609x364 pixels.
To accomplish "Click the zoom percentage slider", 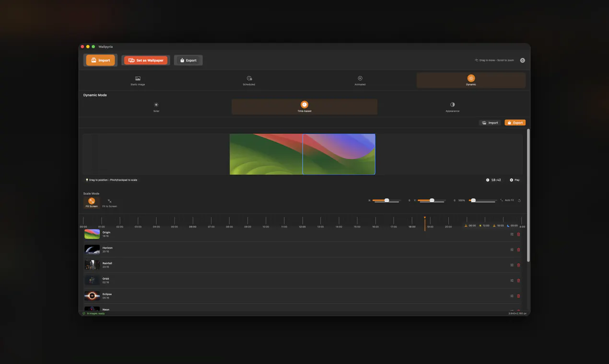I will tap(482, 200).
